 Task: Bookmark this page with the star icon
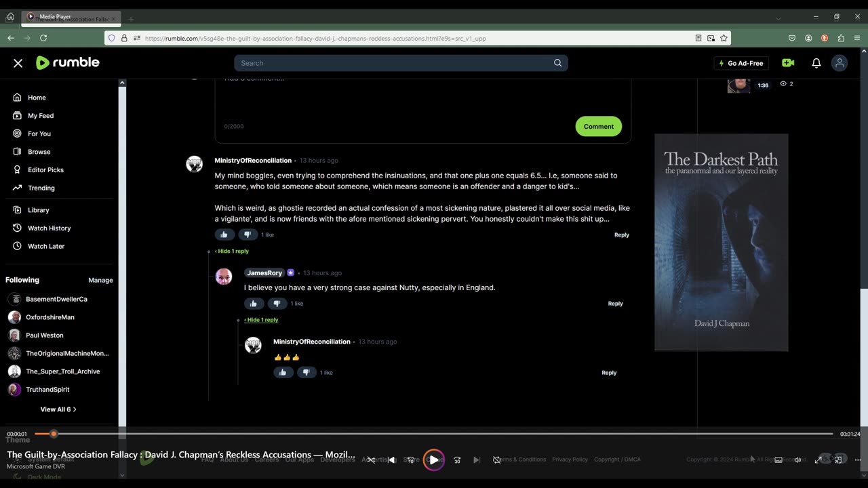click(x=724, y=38)
